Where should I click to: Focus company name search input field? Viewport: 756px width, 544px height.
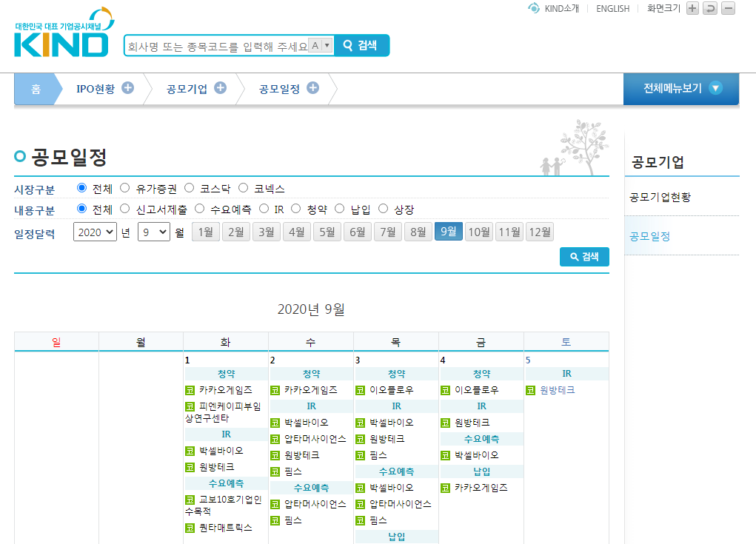pos(217,46)
